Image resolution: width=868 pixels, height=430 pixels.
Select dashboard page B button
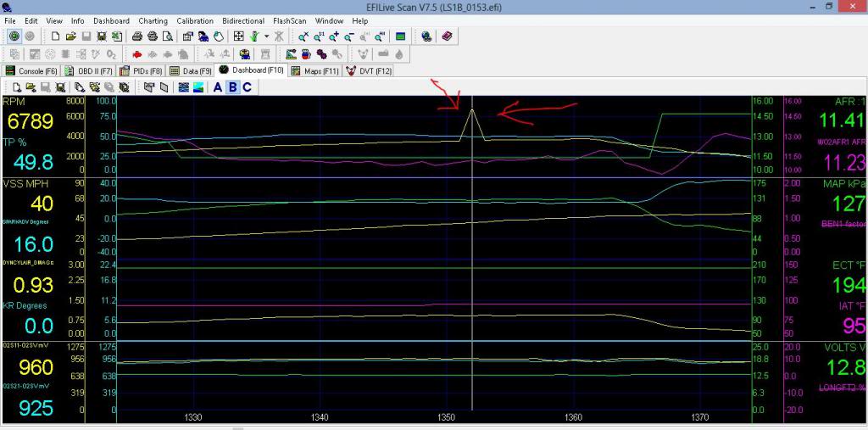[232, 87]
